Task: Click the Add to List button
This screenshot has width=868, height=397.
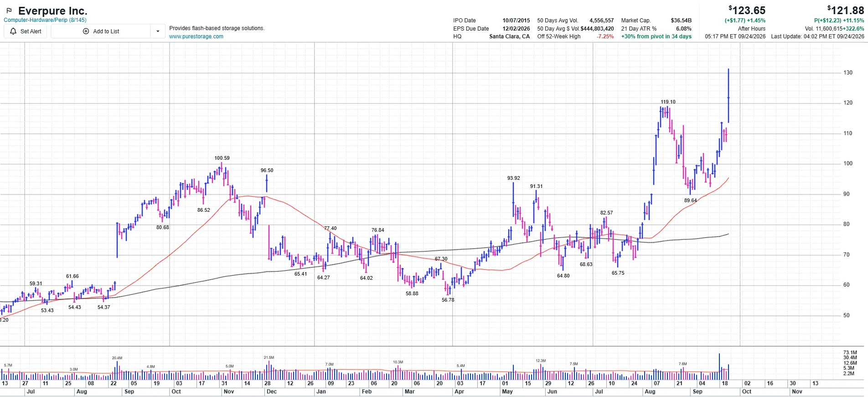Action: tap(101, 31)
